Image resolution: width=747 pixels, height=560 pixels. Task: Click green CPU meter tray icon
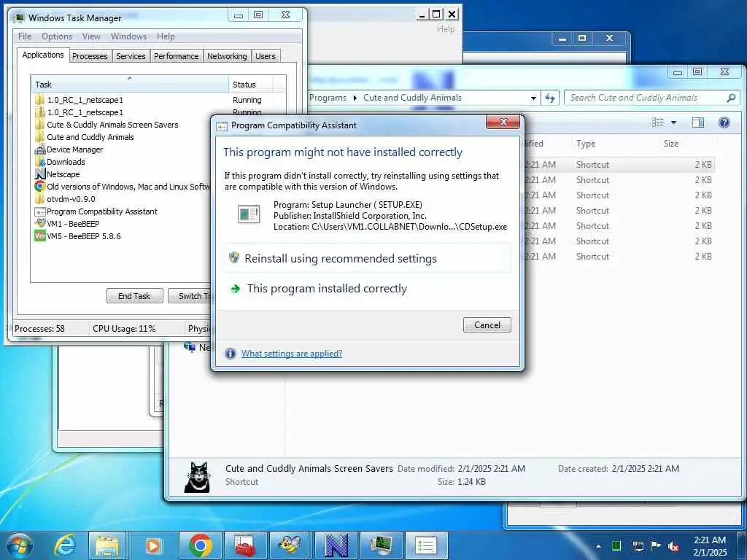(x=616, y=545)
